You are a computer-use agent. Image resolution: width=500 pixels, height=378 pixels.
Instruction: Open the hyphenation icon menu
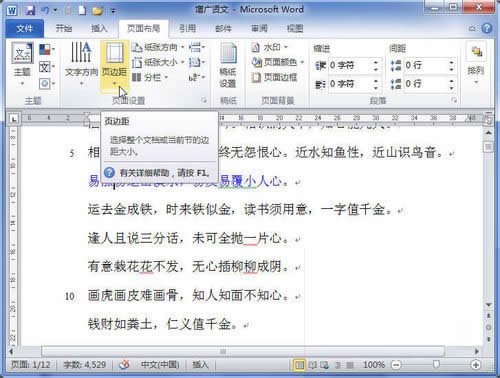pos(197,78)
